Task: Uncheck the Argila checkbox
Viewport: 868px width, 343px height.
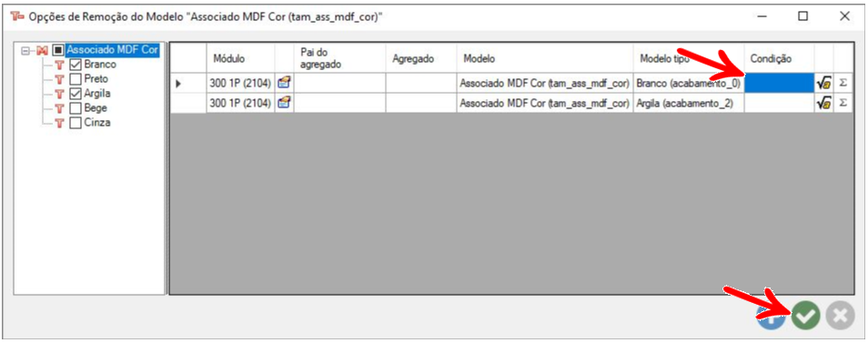Action: tap(76, 94)
